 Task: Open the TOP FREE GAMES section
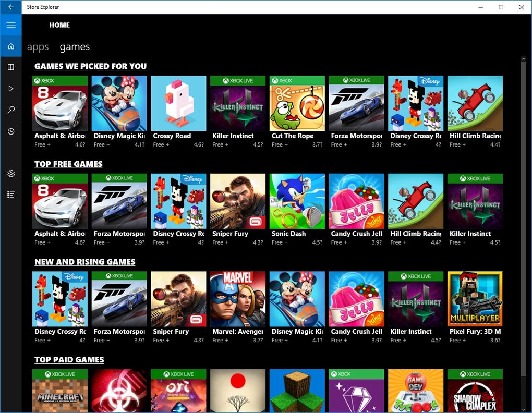[x=68, y=164]
